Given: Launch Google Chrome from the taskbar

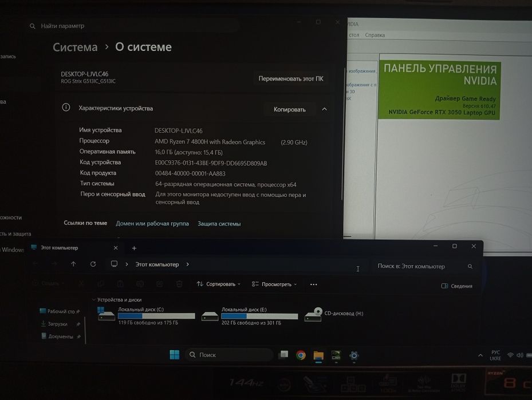Looking at the screenshot, I should tap(301, 355).
